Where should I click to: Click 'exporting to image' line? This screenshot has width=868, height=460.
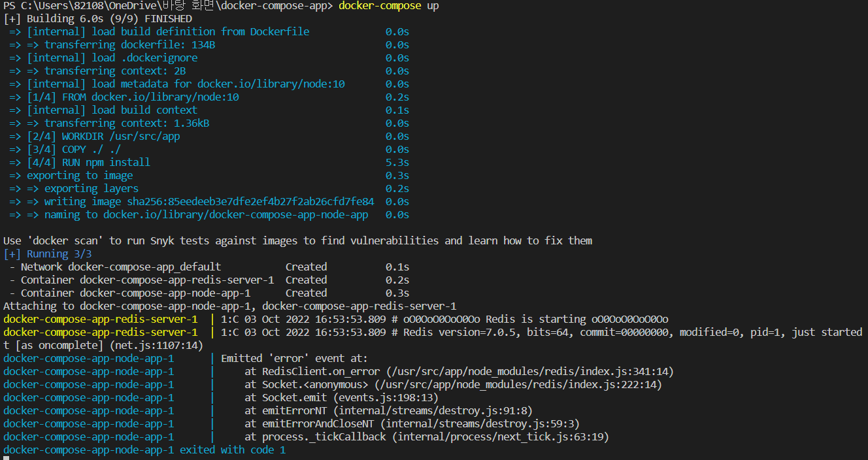(209, 176)
